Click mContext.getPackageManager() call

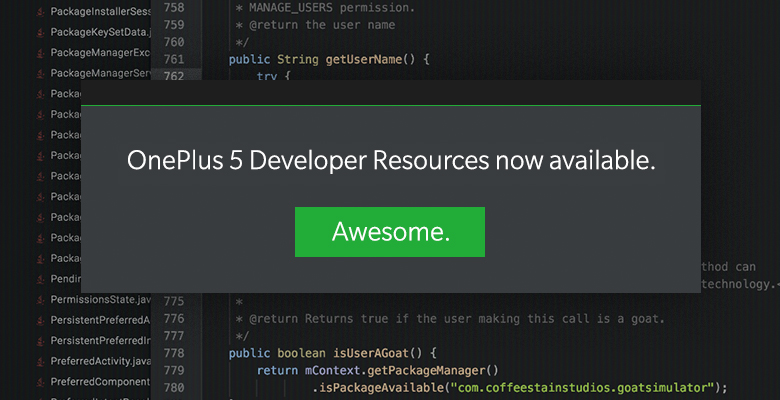[x=401, y=371]
